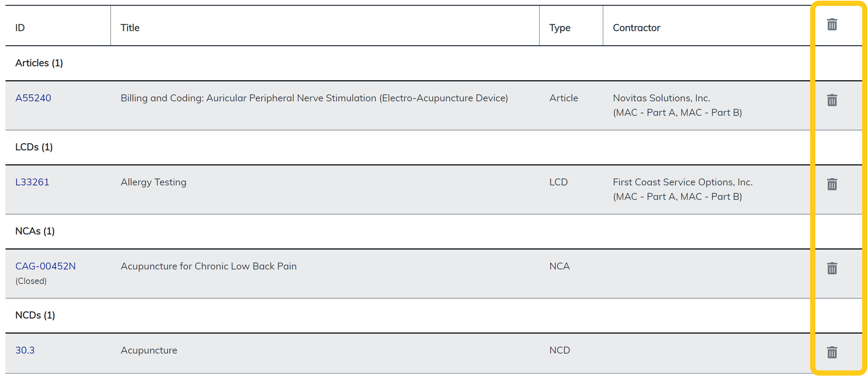Select the Articles (1) group heading
This screenshot has height=378, width=868.
click(39, 63)
